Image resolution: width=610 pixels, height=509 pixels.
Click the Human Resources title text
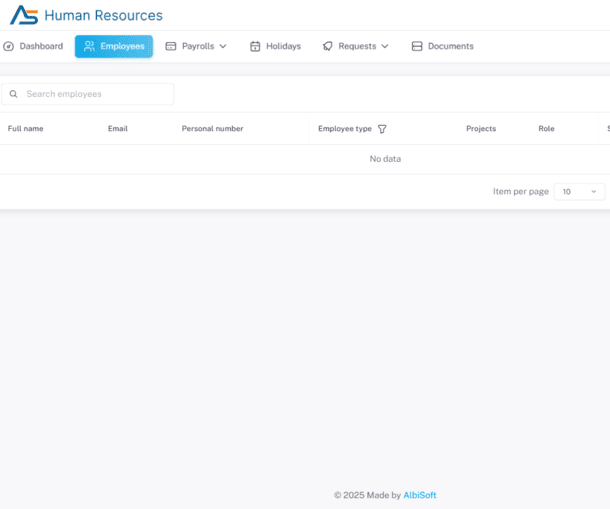pyautogui.click(x=103, y=15)
